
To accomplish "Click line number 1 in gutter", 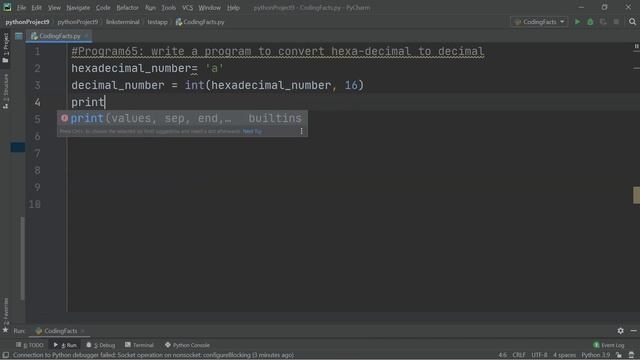I will (x=37, y=51).
